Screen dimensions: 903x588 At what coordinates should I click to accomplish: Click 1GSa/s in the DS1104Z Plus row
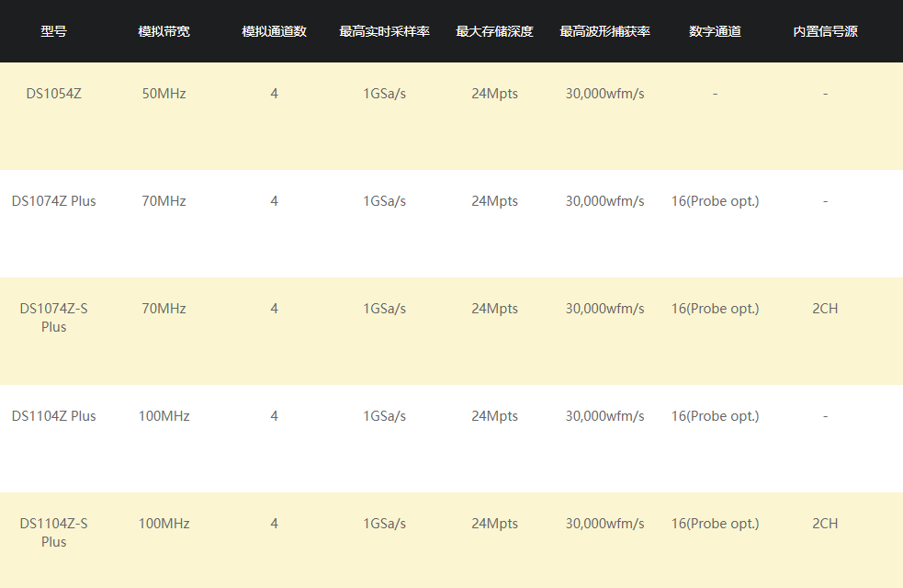(384, 416)
